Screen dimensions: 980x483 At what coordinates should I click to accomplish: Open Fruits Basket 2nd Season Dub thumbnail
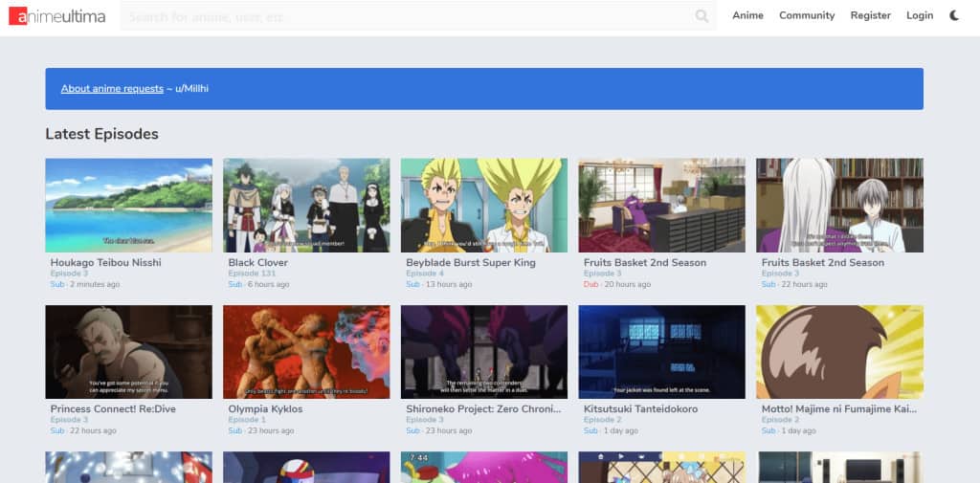pyautogui.click(x=661, y=205)
